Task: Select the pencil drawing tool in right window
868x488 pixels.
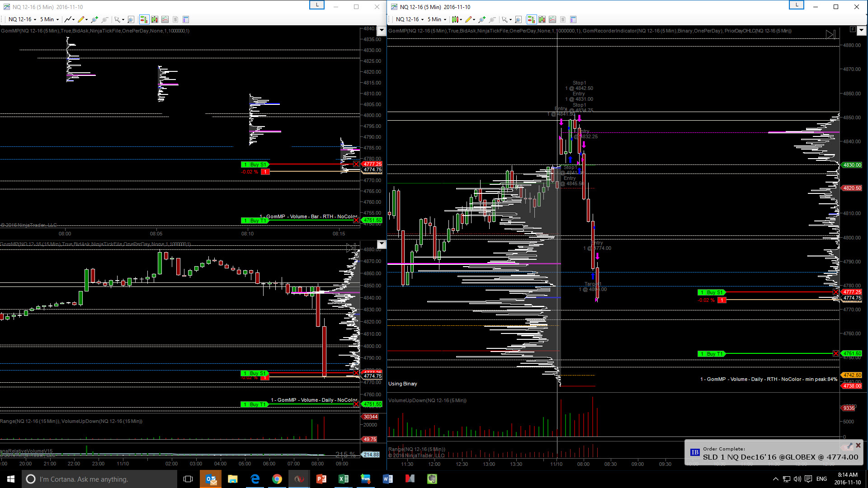Action: (468, 19)
